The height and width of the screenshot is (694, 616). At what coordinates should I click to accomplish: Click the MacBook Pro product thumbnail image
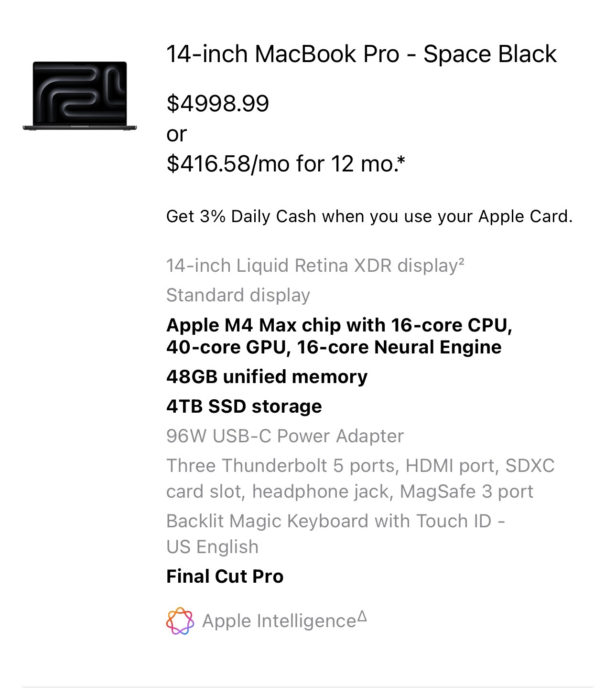click(79, 96)
